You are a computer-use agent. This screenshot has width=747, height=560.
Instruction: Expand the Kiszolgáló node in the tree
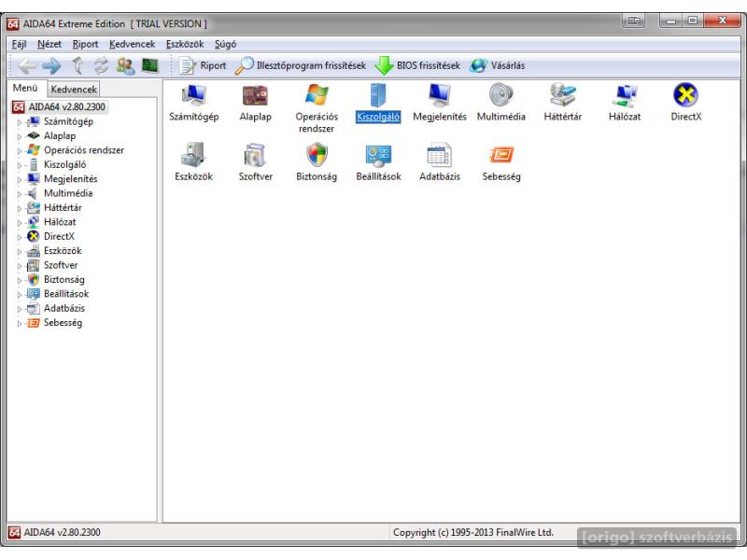point(20,165)
